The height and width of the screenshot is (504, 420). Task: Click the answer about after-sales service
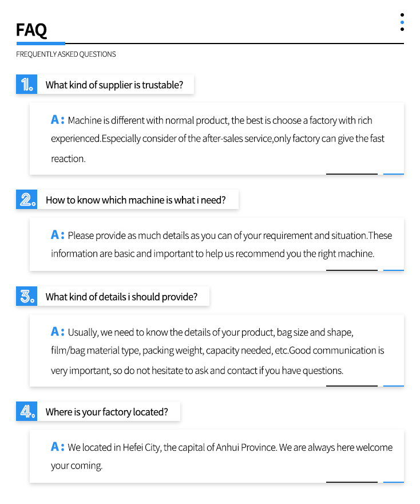(217, 139)
